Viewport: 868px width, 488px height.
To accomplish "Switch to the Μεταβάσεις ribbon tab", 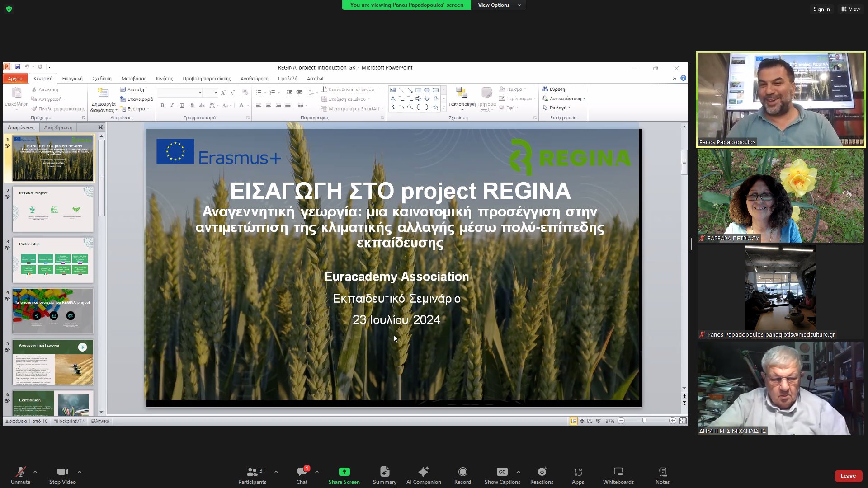I will [x=134, y=79].
